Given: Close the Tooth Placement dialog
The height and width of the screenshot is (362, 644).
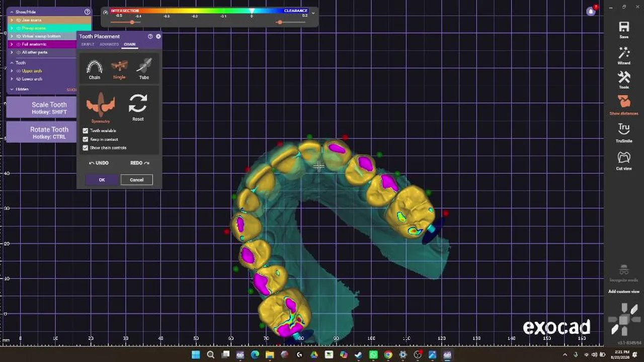Looking at the screenshot, I should click(158, 36).
